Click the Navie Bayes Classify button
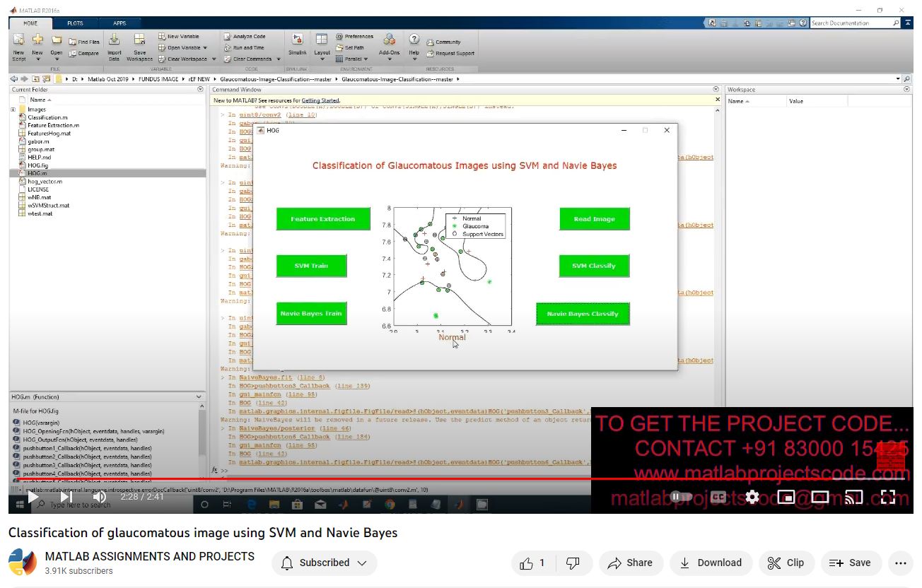Screen dimensions: 922x588 pyautogui.click(x=583, y=314)
